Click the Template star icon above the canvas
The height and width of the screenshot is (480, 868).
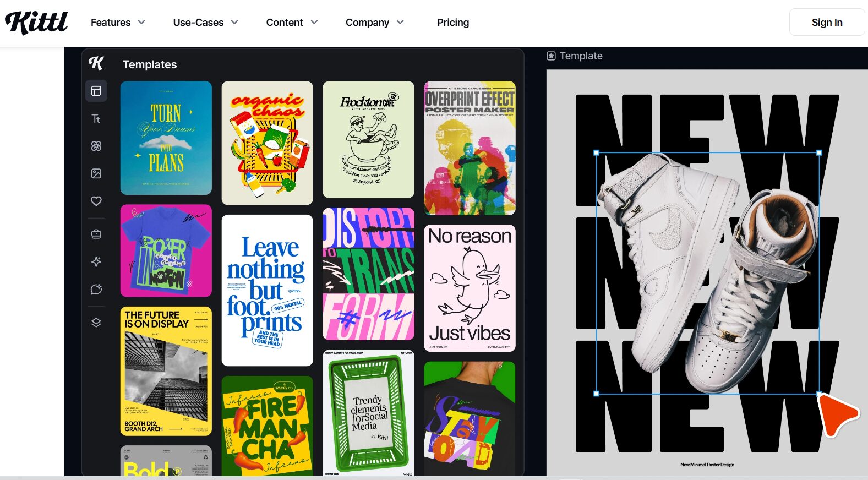[551, 56]
